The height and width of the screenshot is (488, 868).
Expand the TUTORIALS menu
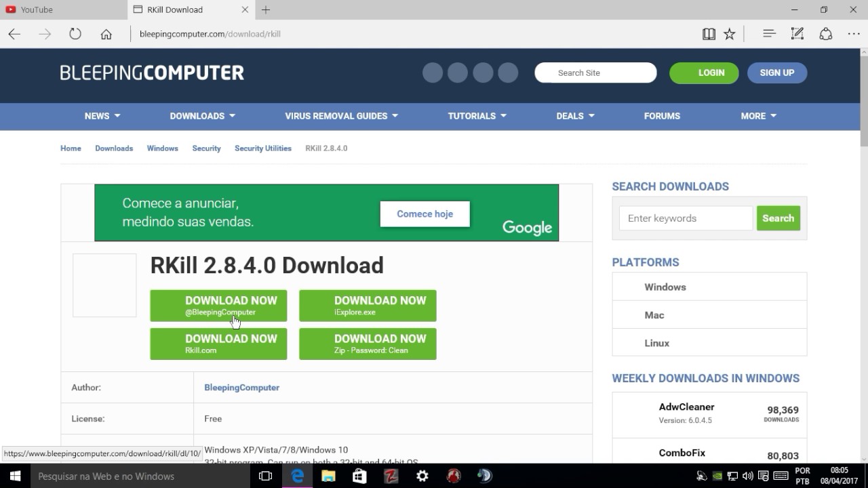(477, 116)
